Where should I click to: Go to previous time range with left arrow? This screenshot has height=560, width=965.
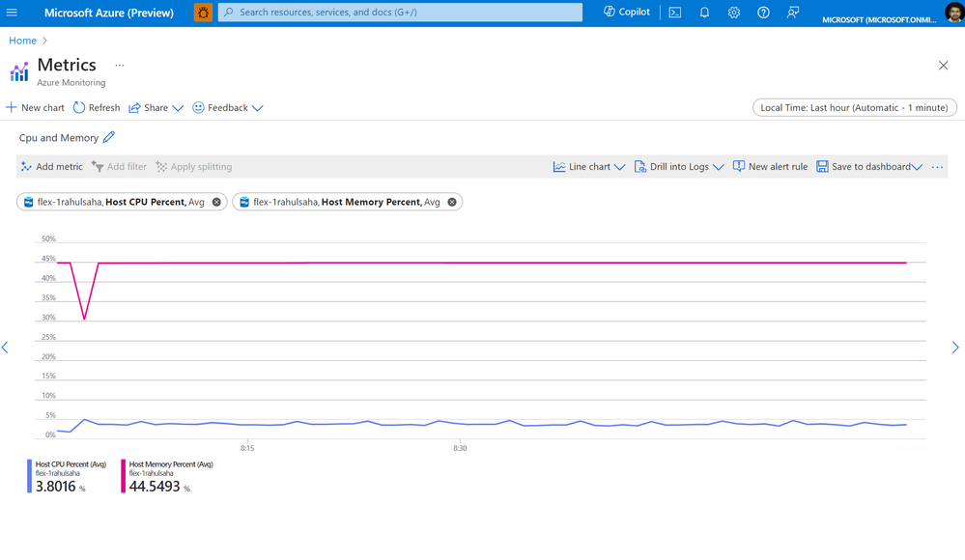[5, 348]
